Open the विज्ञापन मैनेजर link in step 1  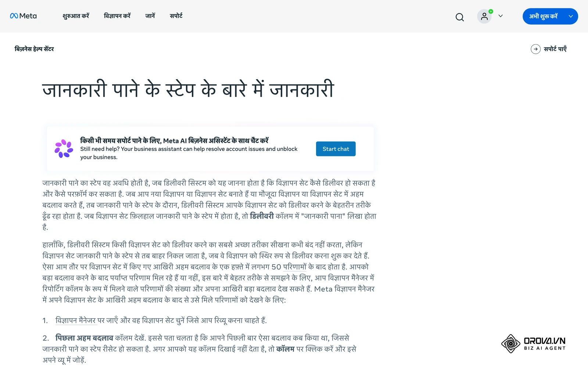[x=75, y=321]
